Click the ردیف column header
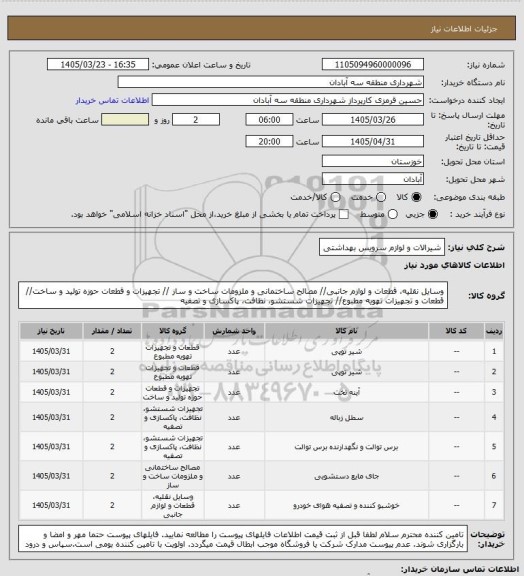 (x=494, y=331)
